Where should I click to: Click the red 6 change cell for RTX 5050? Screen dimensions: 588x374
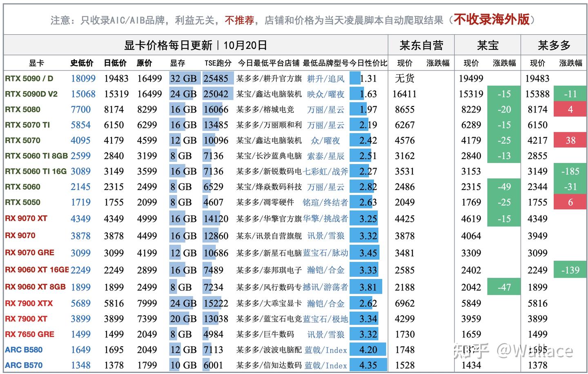(x=570, y=202)
